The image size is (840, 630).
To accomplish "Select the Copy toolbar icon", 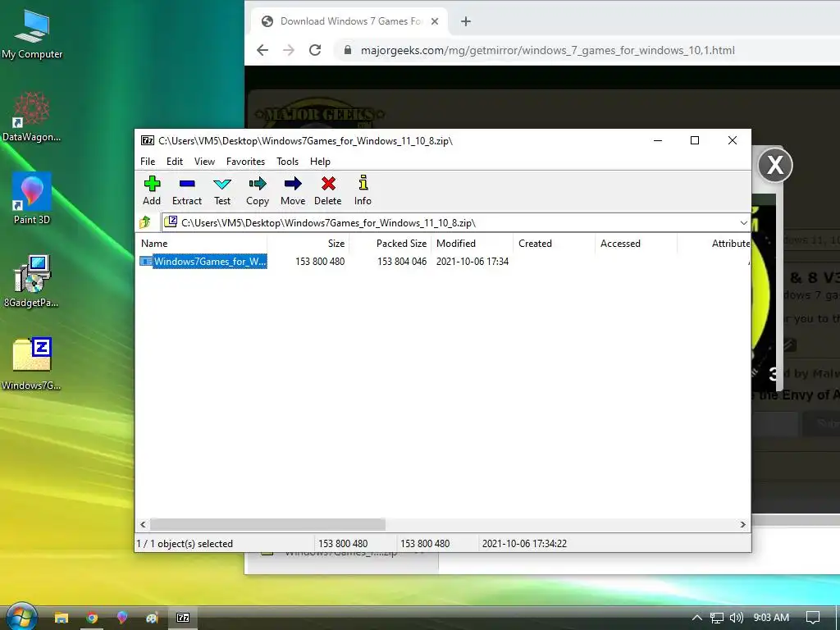I will tap(257, 190).
